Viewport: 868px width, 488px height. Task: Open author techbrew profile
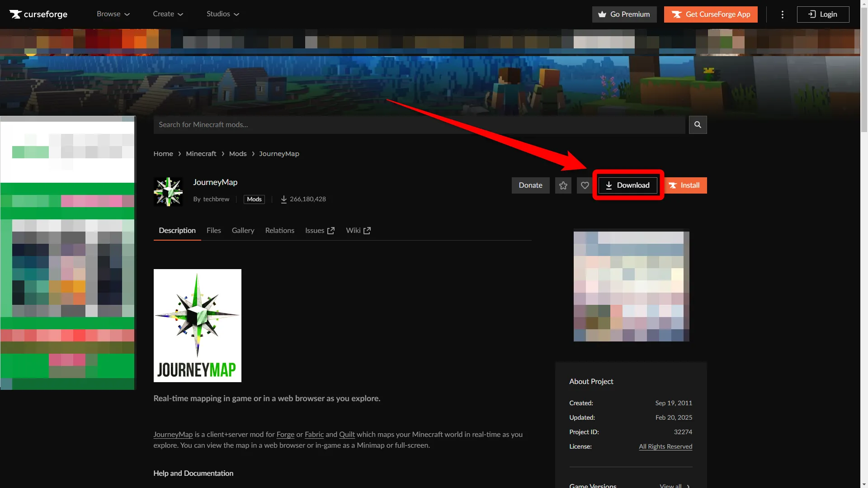coord(216,199)
